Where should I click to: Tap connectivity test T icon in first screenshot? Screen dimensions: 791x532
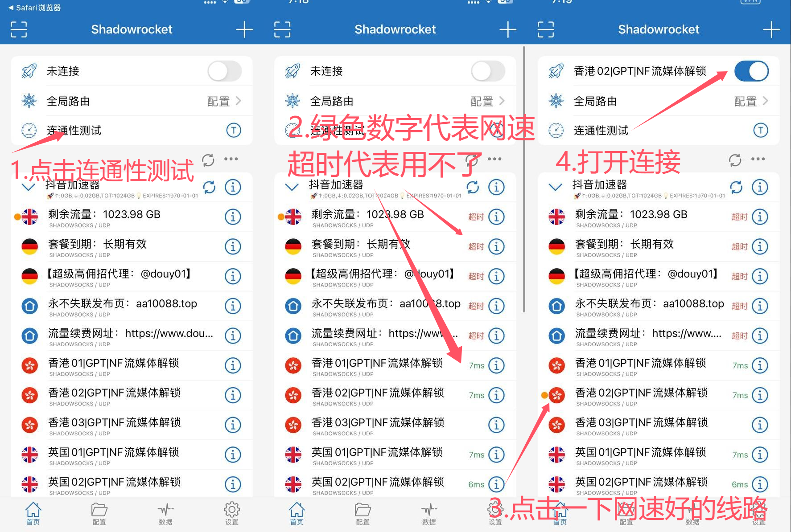pyautogui.click(x=234, y=130)
